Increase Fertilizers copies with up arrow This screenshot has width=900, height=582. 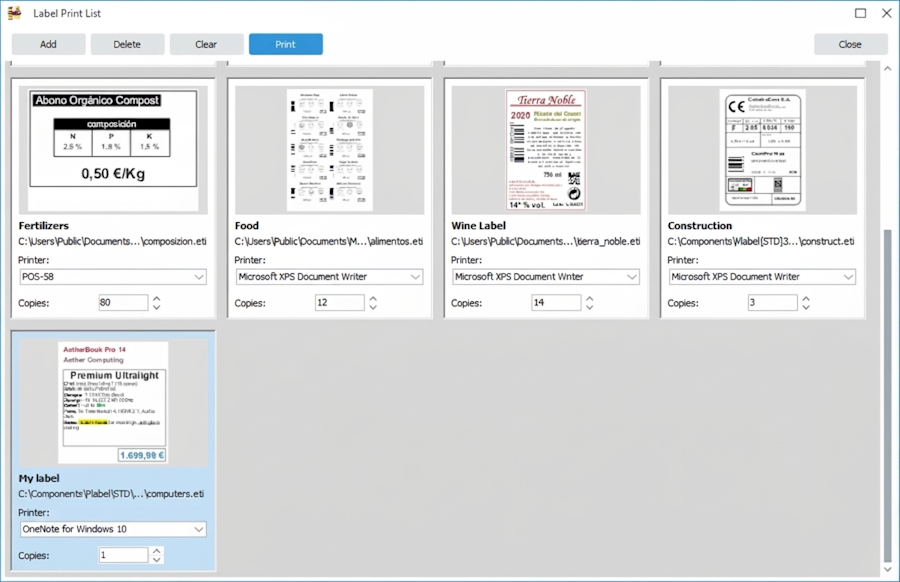pos(157,298)
